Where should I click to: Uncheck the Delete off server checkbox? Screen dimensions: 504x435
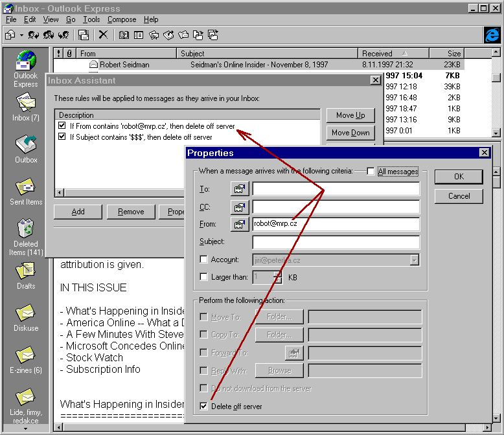[204, 407]
